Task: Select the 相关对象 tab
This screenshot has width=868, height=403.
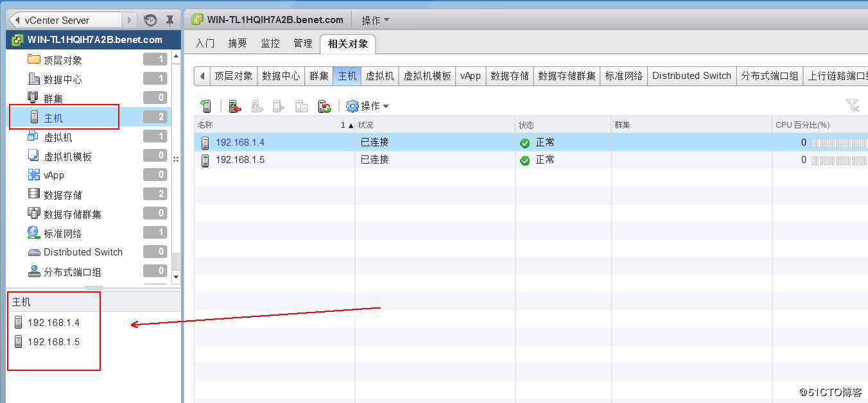Action: [348, 44]
